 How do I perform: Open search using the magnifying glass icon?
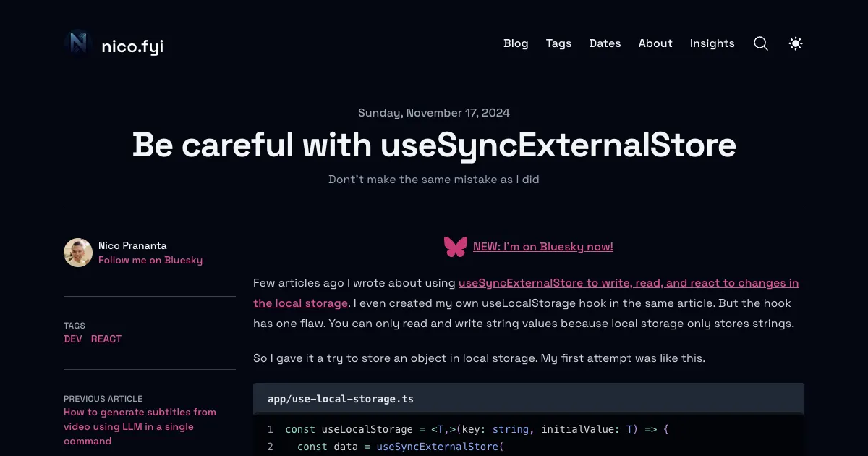[x=760, y=43]
